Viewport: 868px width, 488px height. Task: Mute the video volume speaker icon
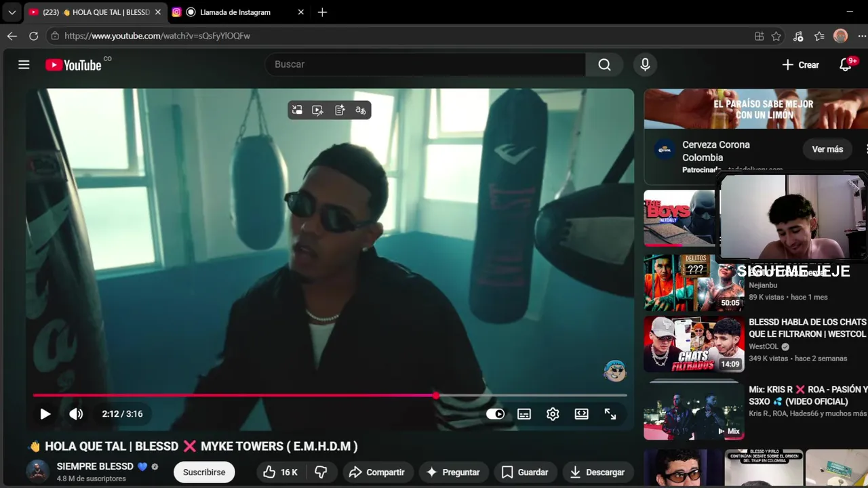tap(76, 414)
